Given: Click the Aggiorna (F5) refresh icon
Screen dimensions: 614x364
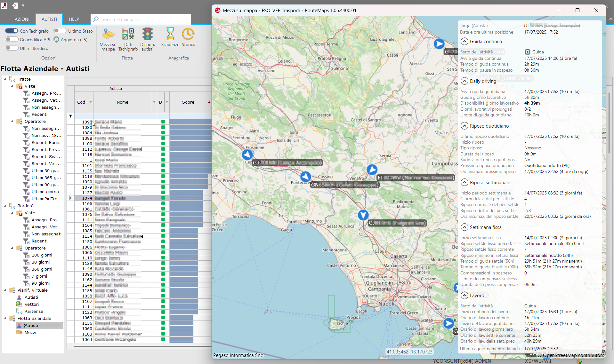Looking at the screenshot, I should point(57,40).
